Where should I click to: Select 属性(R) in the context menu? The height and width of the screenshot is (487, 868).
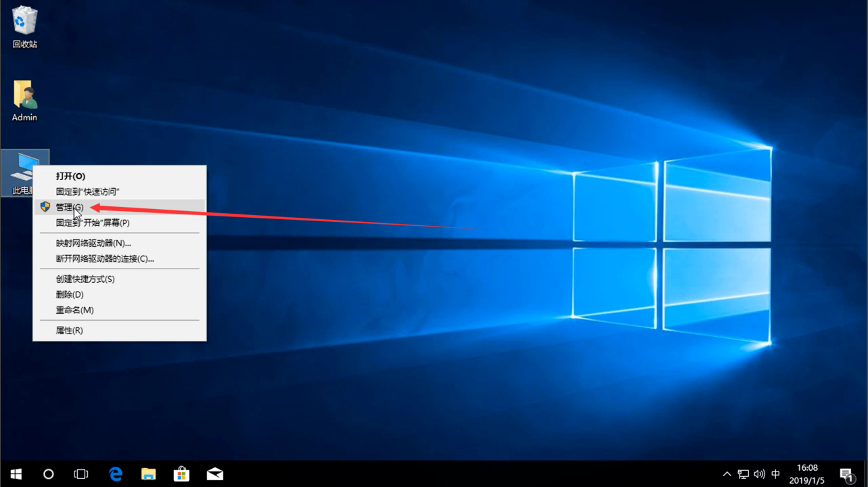point(69,330)
